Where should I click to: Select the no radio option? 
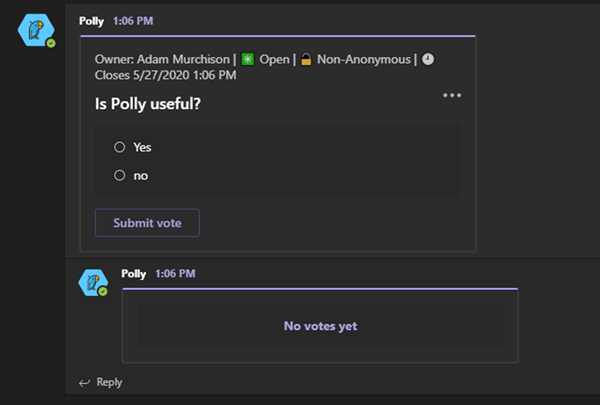(120, 175)
